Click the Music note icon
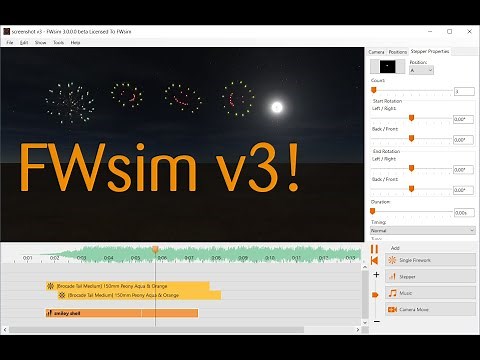The image size is (480, 360). pos(393,293)
